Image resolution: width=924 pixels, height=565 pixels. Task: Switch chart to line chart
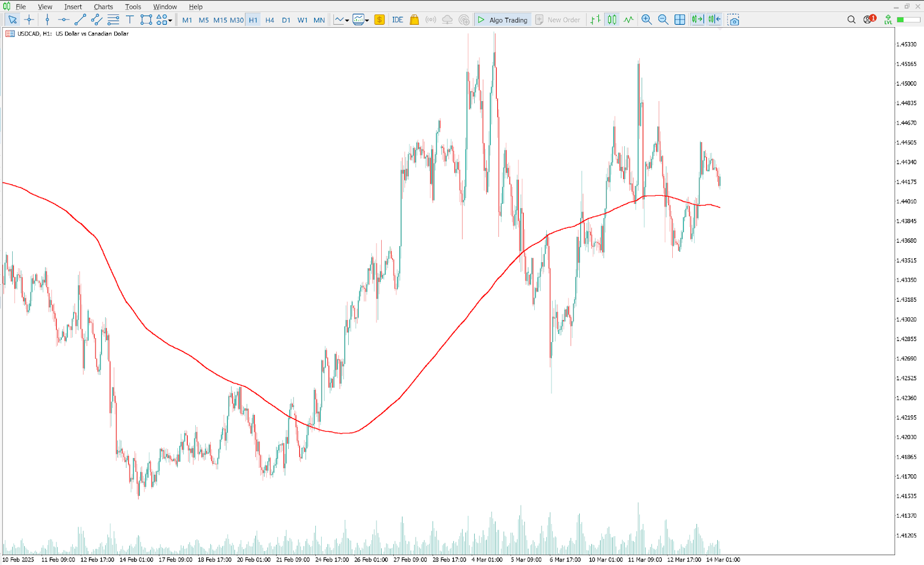[x=628, y=20]
